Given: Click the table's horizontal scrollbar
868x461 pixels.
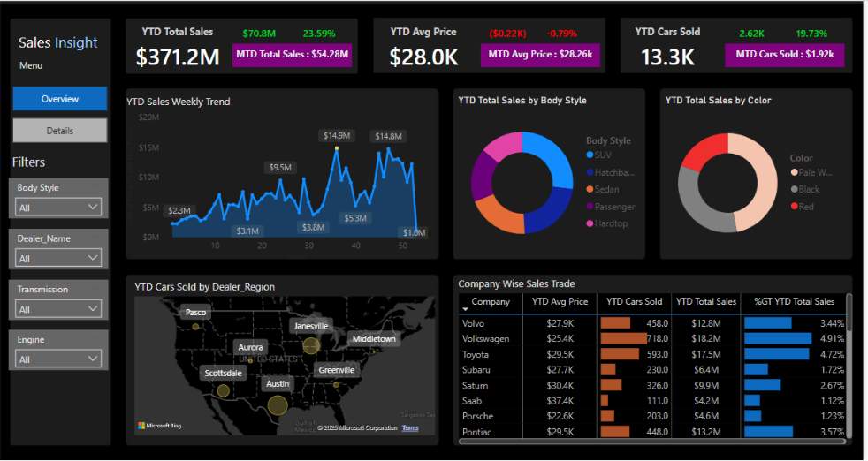Looking at the screenshot, I should pos(652,441).
